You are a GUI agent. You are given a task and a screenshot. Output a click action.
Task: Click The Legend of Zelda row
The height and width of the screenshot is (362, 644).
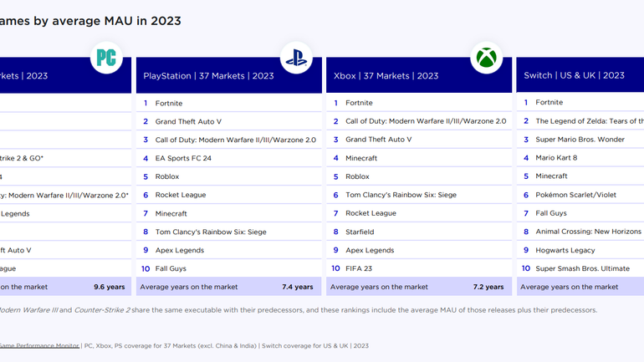click(580, 121)
